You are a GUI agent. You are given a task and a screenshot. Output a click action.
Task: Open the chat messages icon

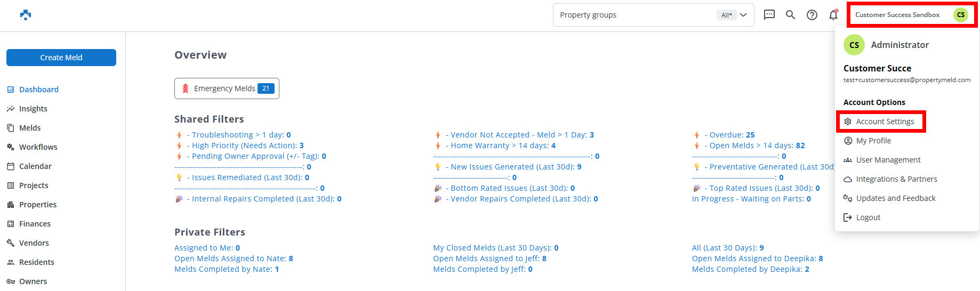769,15
